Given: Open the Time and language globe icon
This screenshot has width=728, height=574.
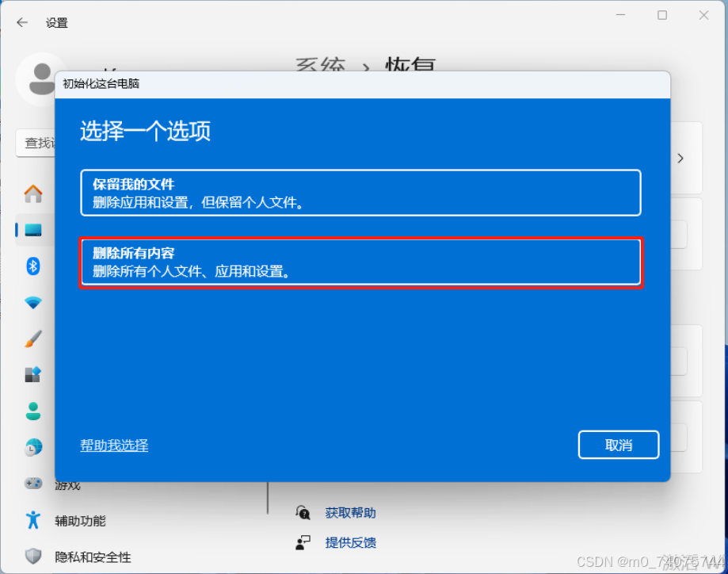Looking at the screenshot, I should [33, 447].
